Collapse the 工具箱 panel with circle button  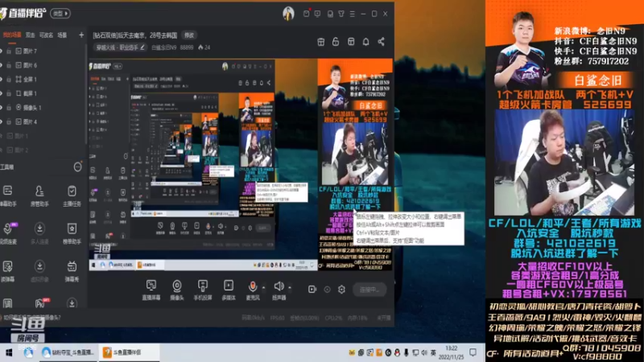tap(77, 167)
